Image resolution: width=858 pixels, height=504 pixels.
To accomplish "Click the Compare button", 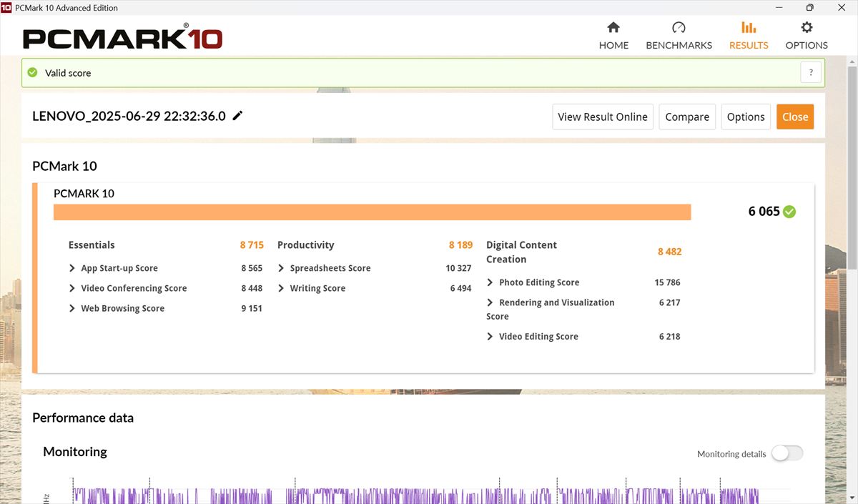I will 687,117.
